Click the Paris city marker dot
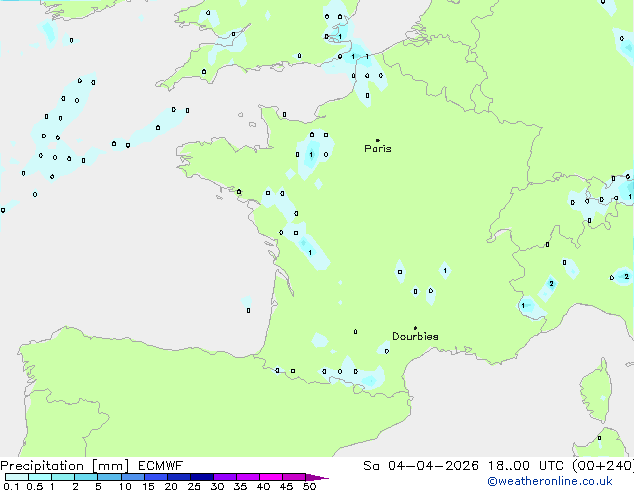634x490 pixels. (377, 141)
